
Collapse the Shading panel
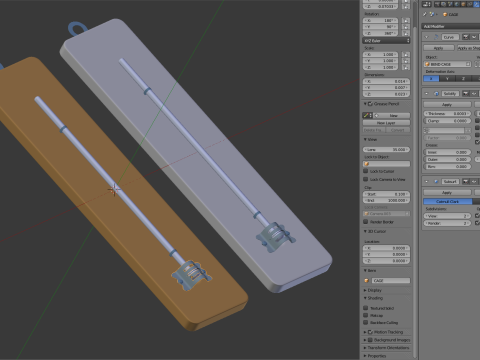373,298
